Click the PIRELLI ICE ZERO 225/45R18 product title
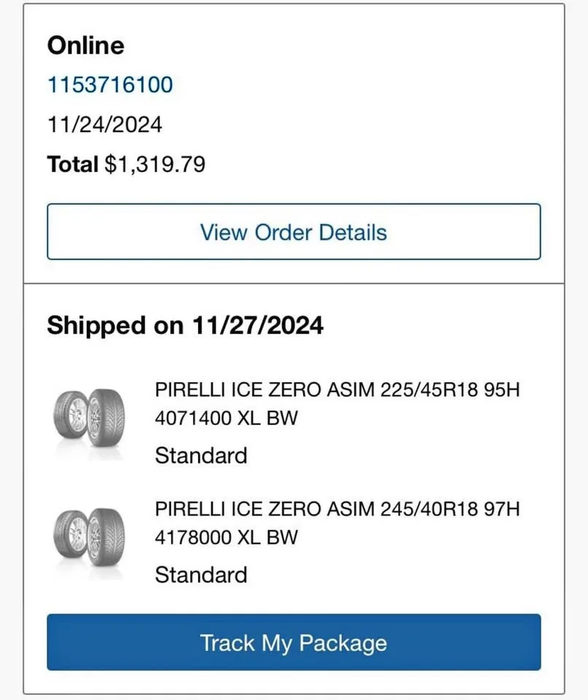Viewport: 588px width, 700px height. point(337,390)
